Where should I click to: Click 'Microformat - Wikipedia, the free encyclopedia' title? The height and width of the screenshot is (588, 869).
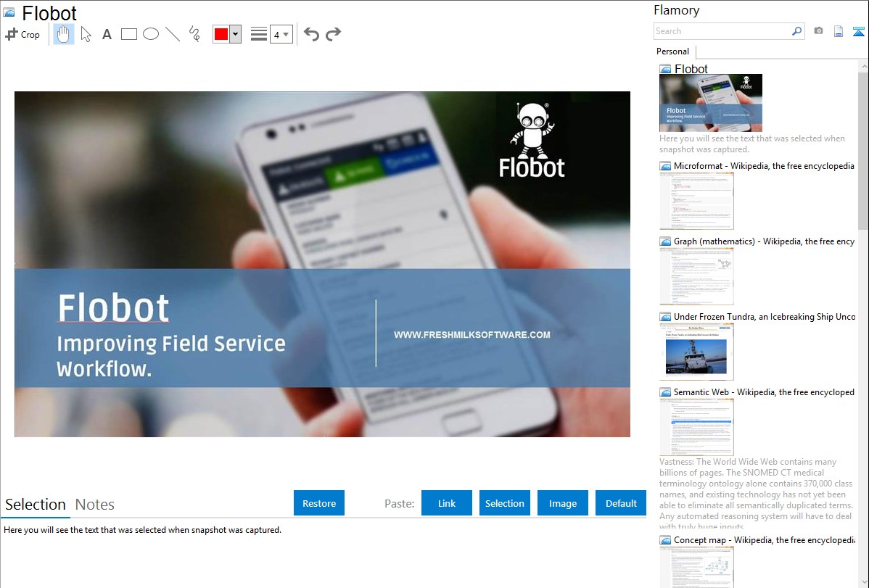764,166
